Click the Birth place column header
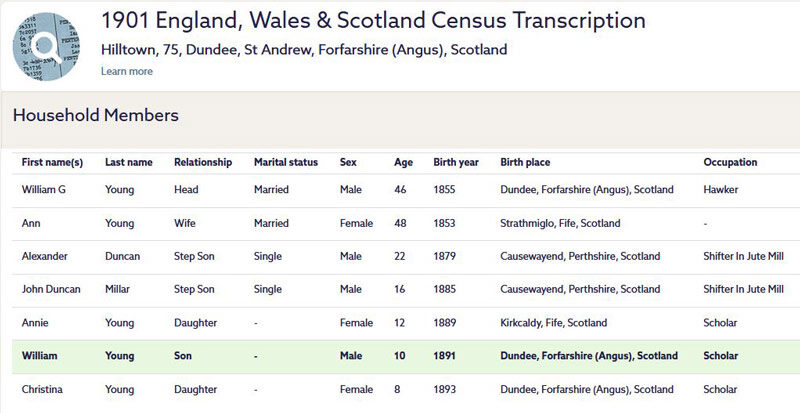 click(x=525, y=162)
